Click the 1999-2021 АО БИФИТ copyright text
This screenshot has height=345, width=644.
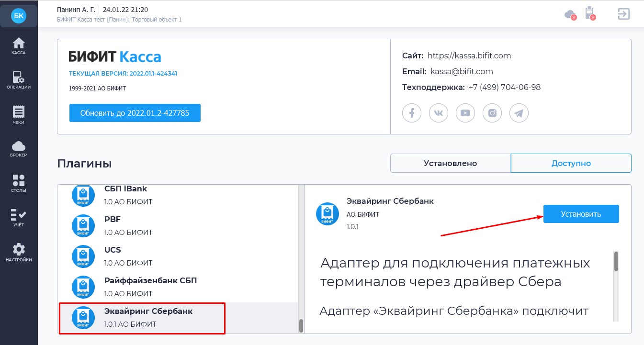pyautogui.click(x=97, y=89)
